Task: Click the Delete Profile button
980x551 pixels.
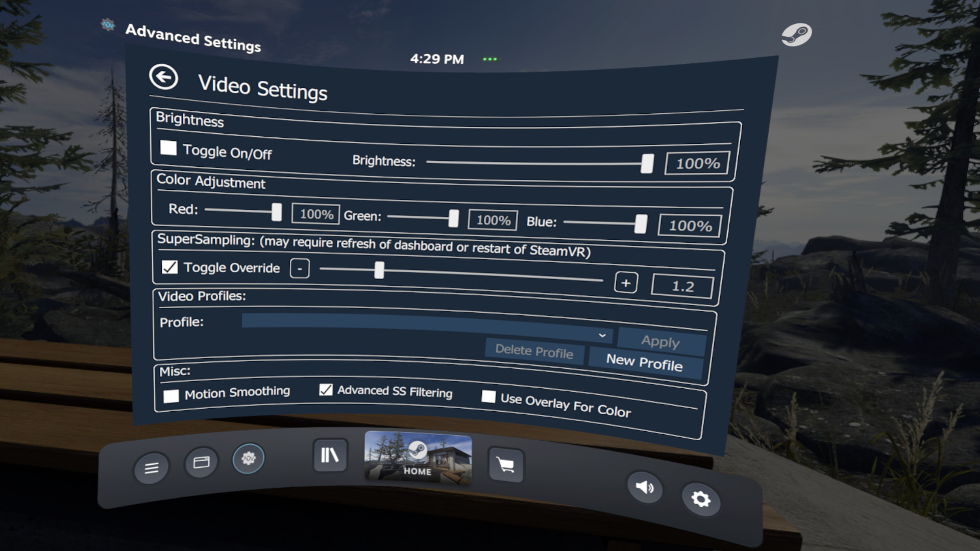Action: pyautogui.click(x=534, y=352)
